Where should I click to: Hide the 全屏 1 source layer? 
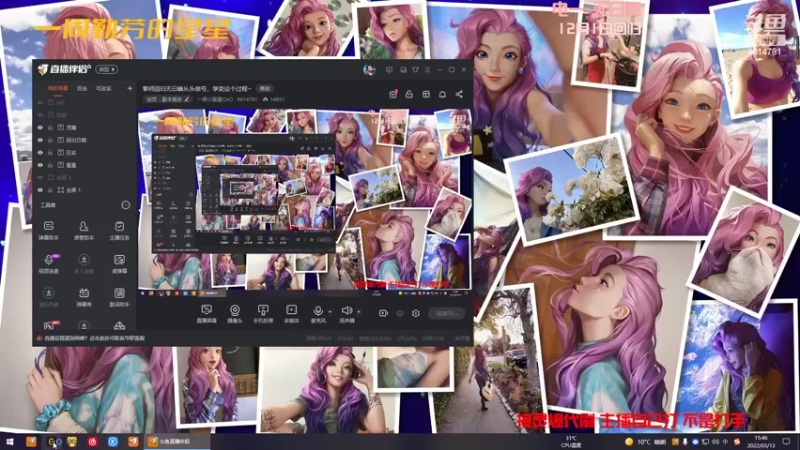click(x=40, y=190)
